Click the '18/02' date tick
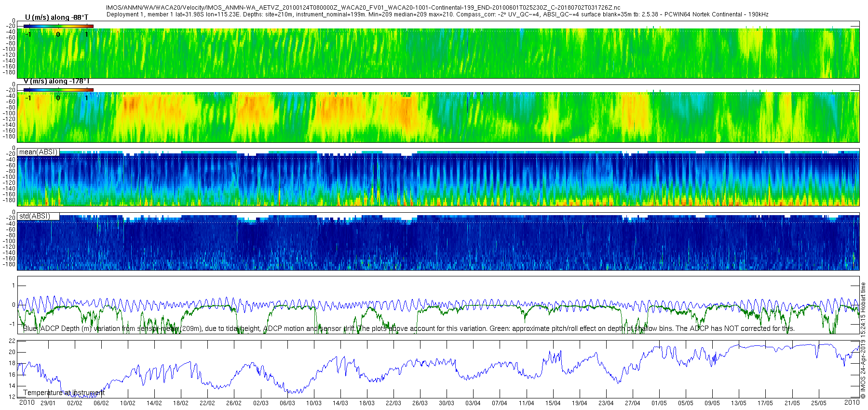The width and height of the screenshot is (868, 410). 180,403
